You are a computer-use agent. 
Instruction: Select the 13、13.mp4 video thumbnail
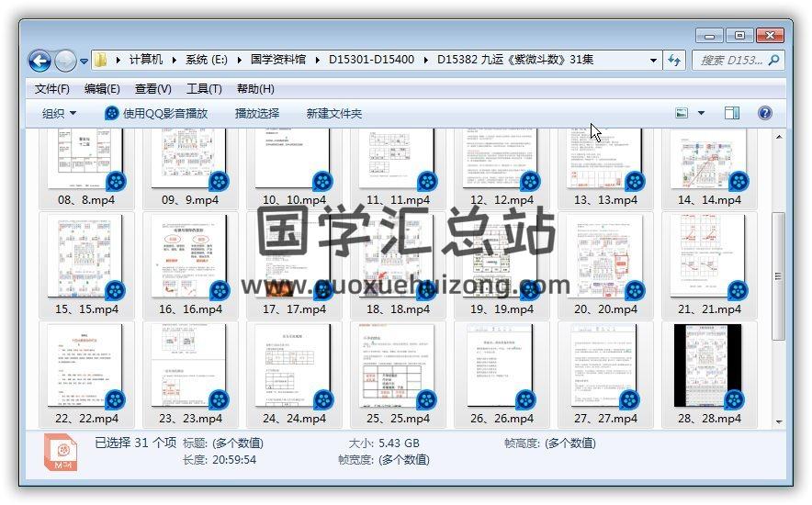click(x=604, y=160)
